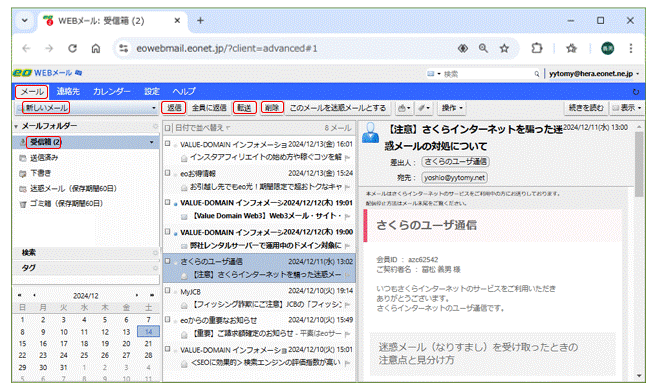Check the eoお得情報 message checkbox
Screen dimensions: 656x389
point(168,173)
